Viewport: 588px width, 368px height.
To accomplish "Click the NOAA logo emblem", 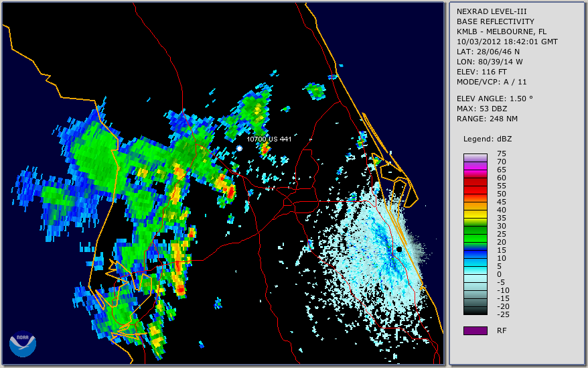I will [23, 344].
